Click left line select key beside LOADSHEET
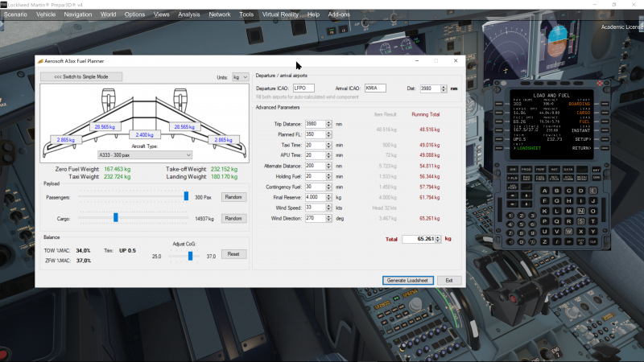The height and width of the screenshot is (362, 644). coord(499,148)
